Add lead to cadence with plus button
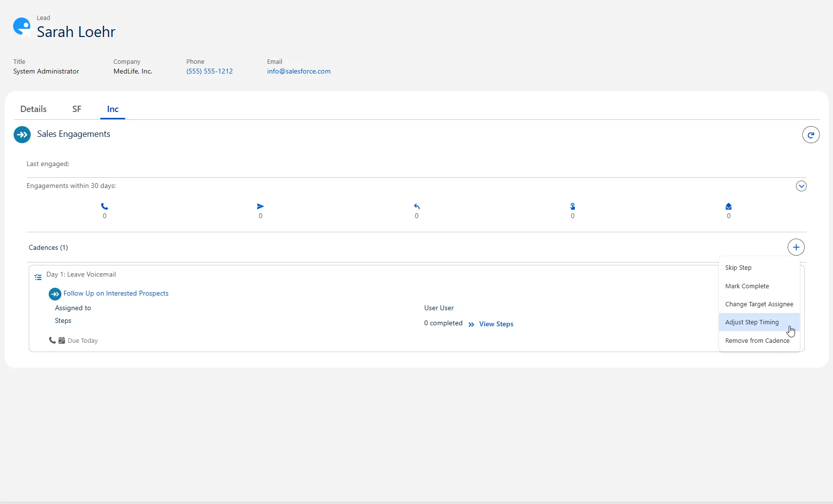Image resolution: width=833 pixels, height=504 pixels. 795,247
